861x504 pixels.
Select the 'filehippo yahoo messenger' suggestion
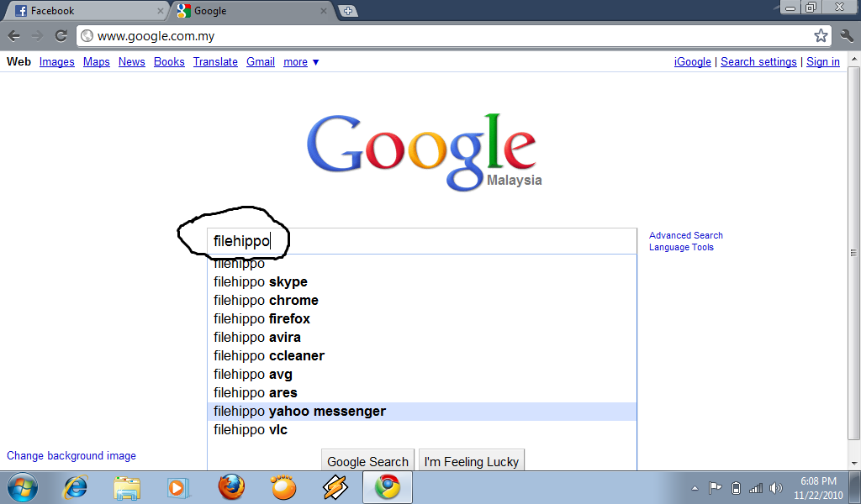tap(422, 412)
